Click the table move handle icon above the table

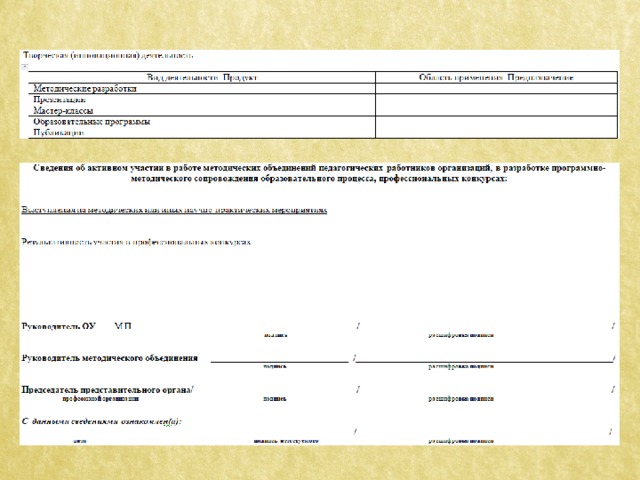click(x=25, y=67)
